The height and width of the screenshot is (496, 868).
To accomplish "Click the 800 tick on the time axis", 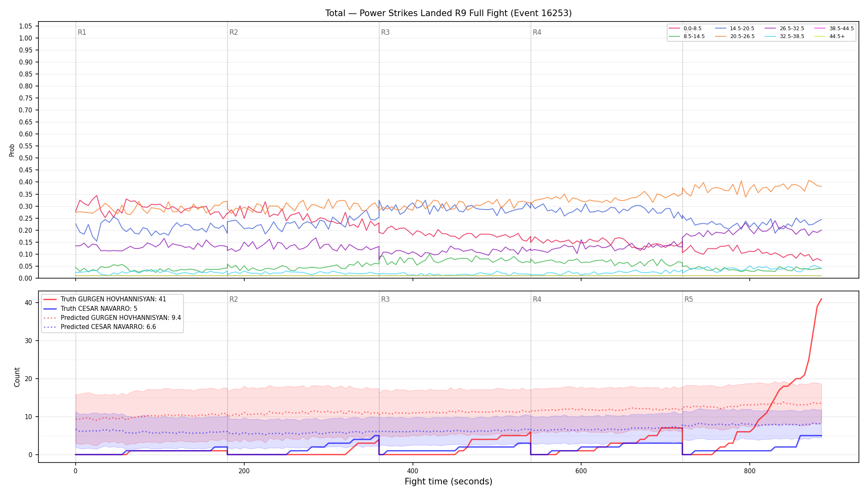I will tap(750, 471).
